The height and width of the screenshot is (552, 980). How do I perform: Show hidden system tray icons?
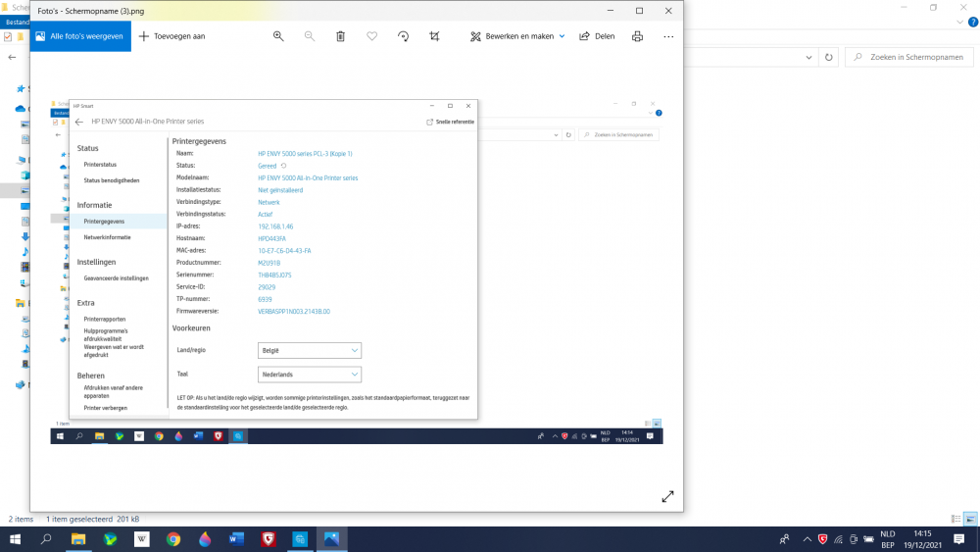point(807,539)
